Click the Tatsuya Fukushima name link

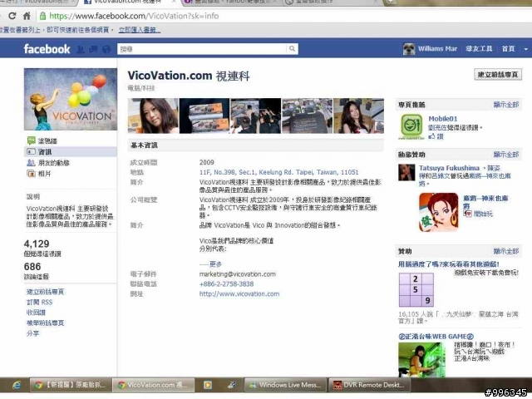click(x=449, y=168)
